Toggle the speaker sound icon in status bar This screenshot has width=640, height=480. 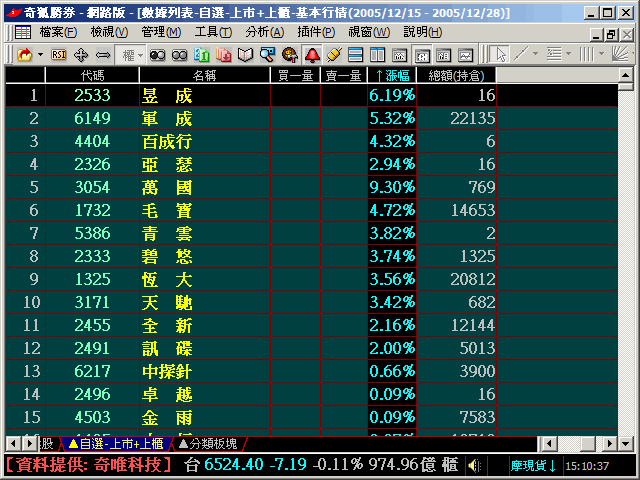click(x=475, y=465)
